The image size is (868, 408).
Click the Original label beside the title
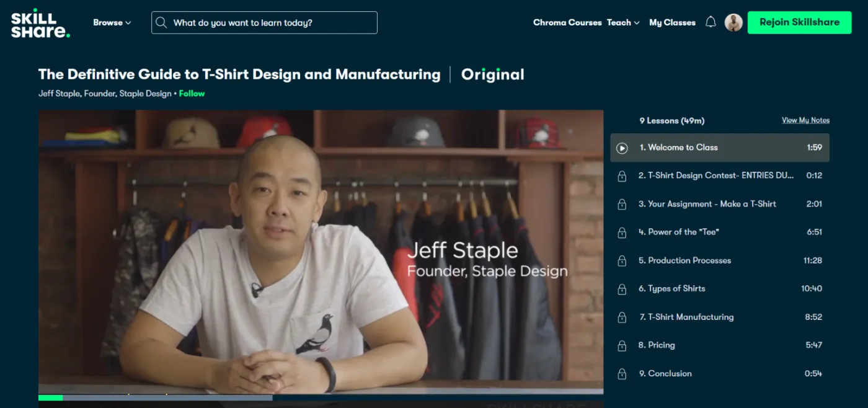pyautogui.click(x=493, y=75)
